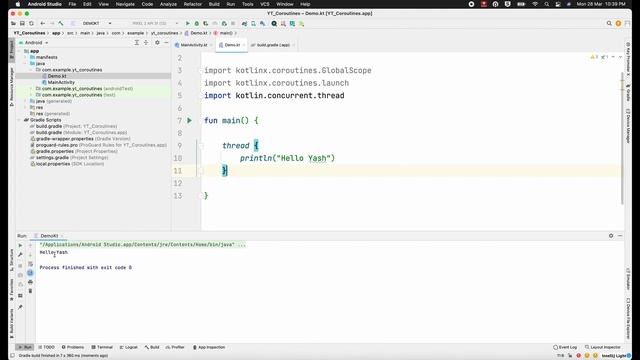Image resolution: width=640 pixels, height=360 pixels.
Task: Toggle the Gradle tool window
Action: [628, 93]
